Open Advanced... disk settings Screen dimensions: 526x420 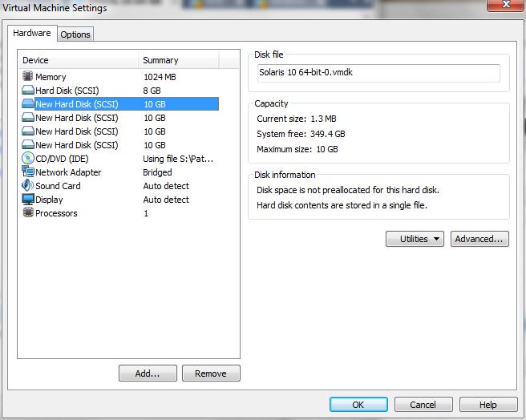(479, 239)
